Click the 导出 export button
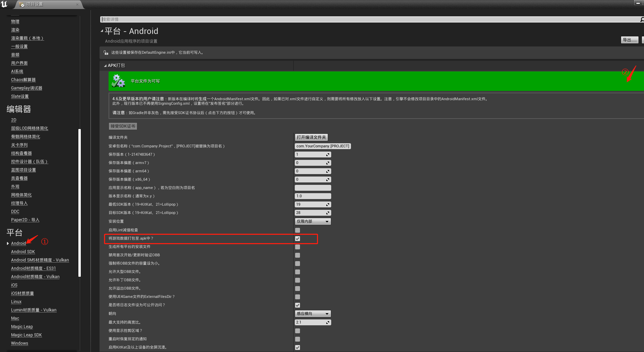 click(629, 40)
